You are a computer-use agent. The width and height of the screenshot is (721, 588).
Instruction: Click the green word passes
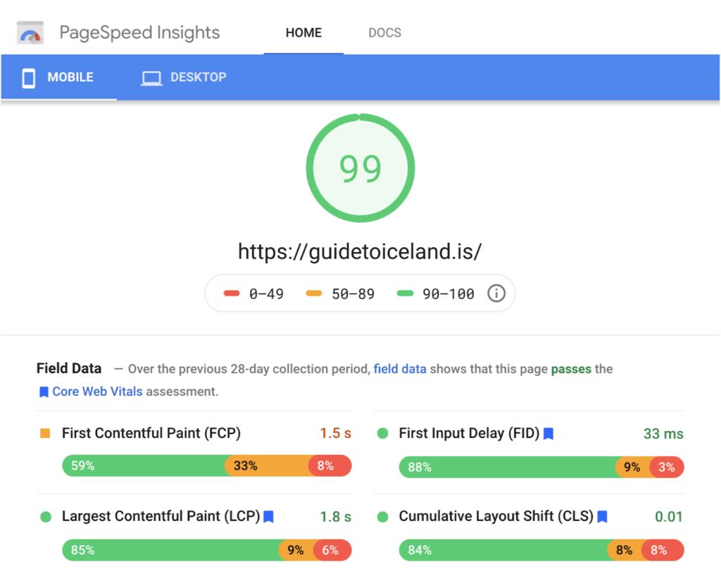[x=571, y=369]
